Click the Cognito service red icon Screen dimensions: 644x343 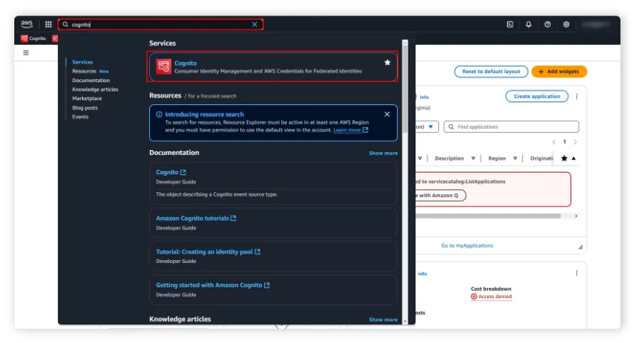tap(163, 66)
